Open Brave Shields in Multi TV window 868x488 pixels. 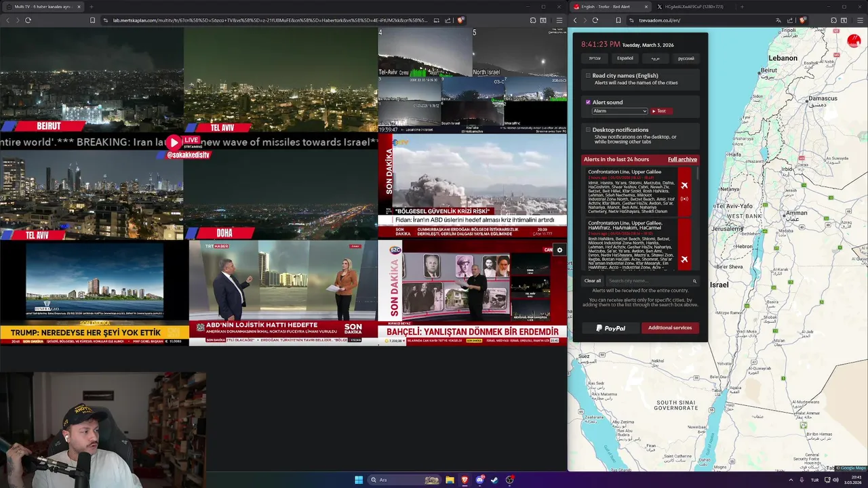tap(460, 20)
